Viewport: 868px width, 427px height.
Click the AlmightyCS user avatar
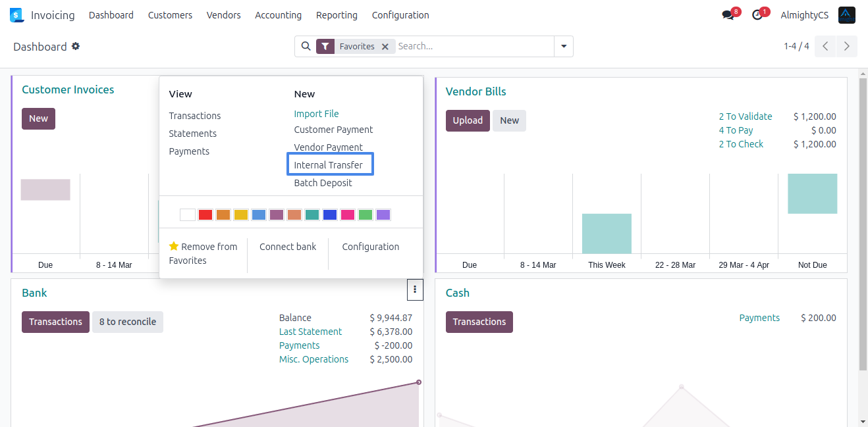846,15
